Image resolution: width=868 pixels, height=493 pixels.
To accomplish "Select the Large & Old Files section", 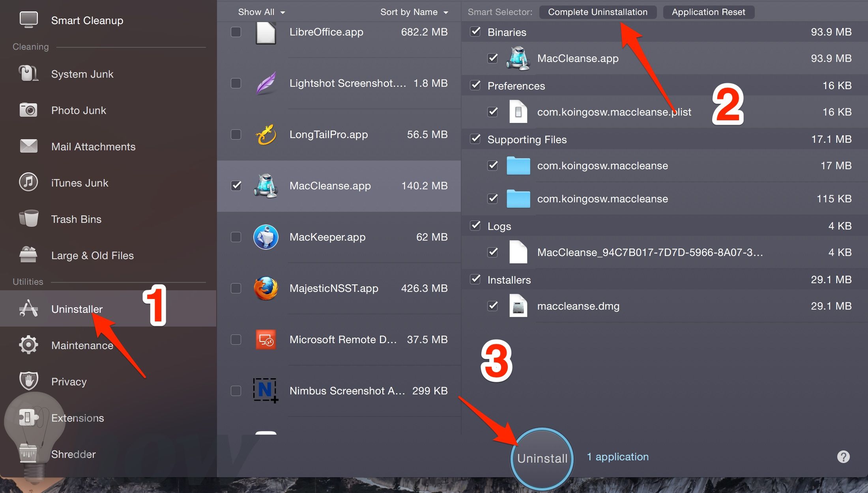I will pos(92,255).
